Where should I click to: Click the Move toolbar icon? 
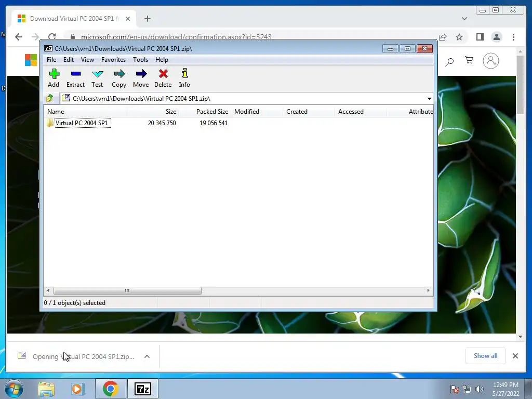coord(141,78)
